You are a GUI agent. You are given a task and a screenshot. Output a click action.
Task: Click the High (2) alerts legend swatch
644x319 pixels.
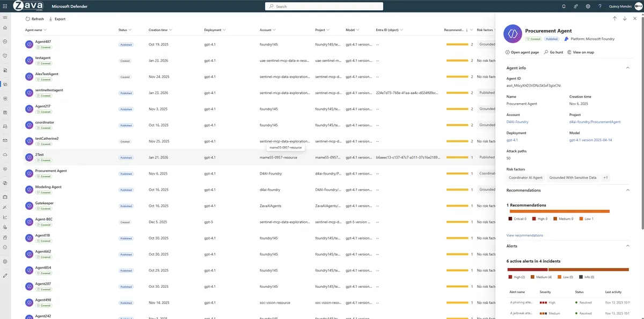tap(510, 277)
